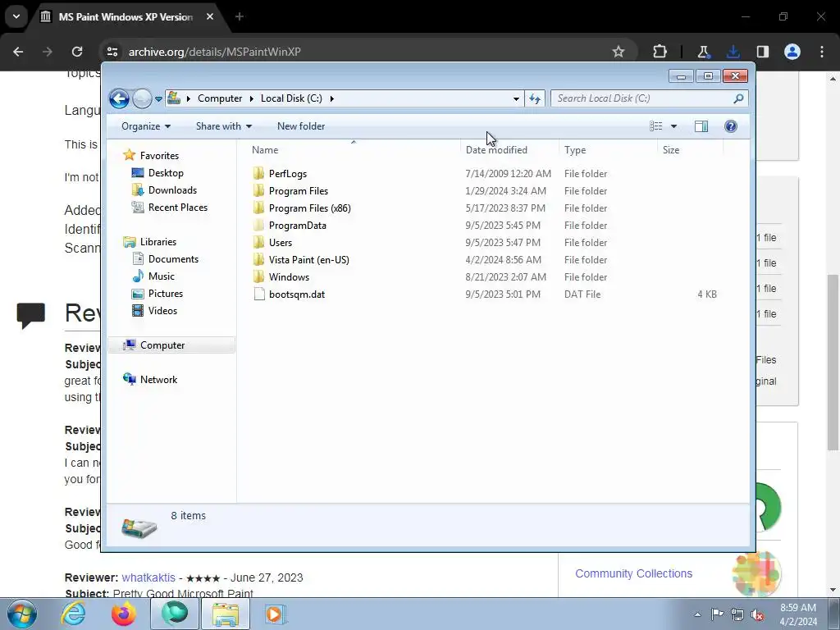
Task: Click browser reload button
Action: tap(77, 52)
